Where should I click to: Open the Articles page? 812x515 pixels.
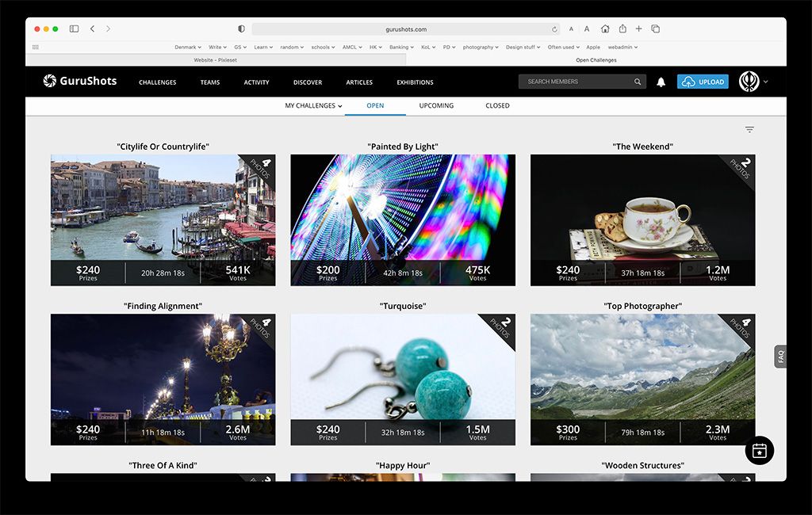(359, 82)
